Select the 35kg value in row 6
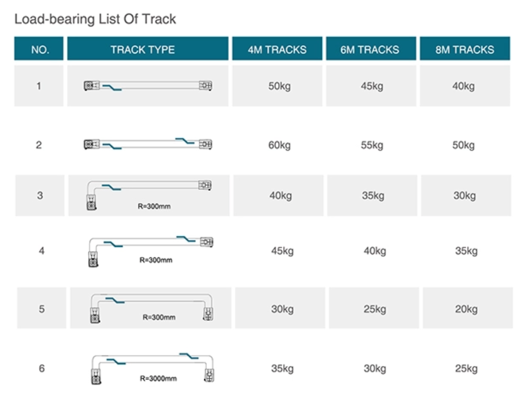The height and width of the screenshot is (420, 528). coord(282,368)
